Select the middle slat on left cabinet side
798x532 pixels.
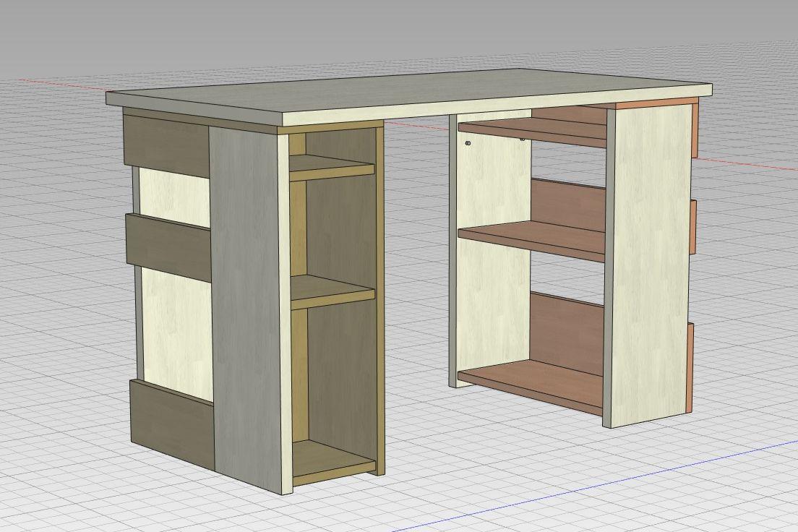[169, 247]
